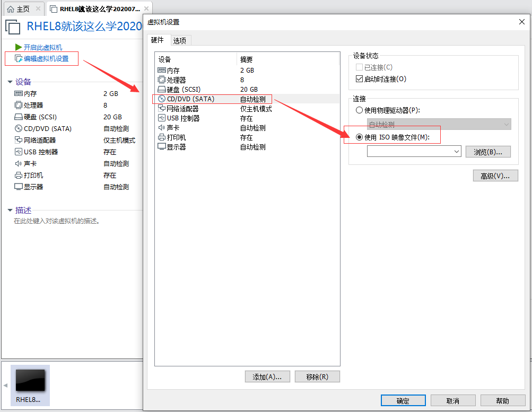Click the 摘要 column header in dialog

point(287,59)
